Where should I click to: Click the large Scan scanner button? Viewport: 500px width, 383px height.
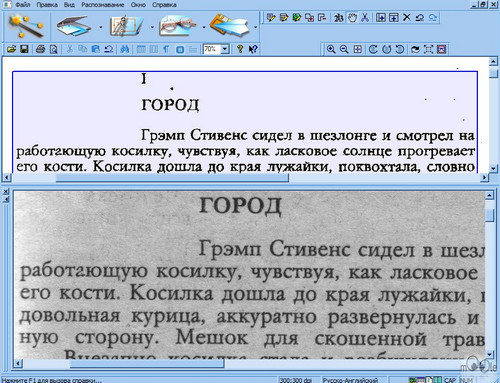coord(74,26)
